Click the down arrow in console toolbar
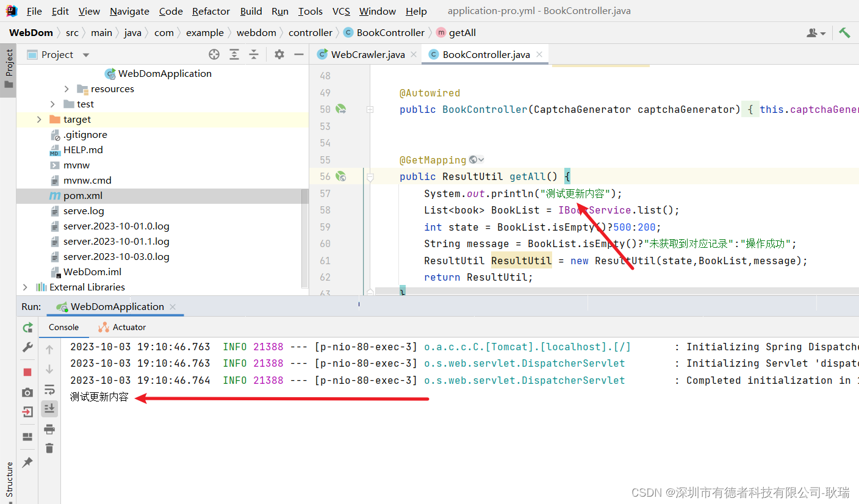This screenshot has width=859, height=504. (x=49, y=369)
